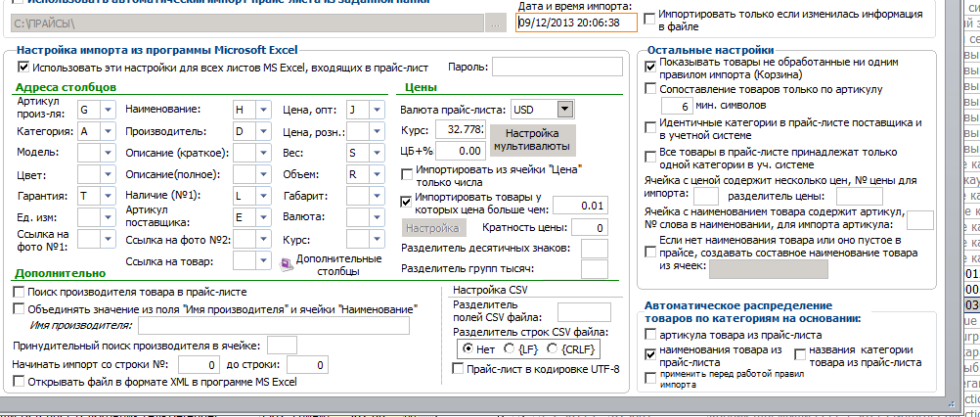Open the Наличие (№1) column dropdown
This screenshot has height=417, width=980.
[264, 196]
